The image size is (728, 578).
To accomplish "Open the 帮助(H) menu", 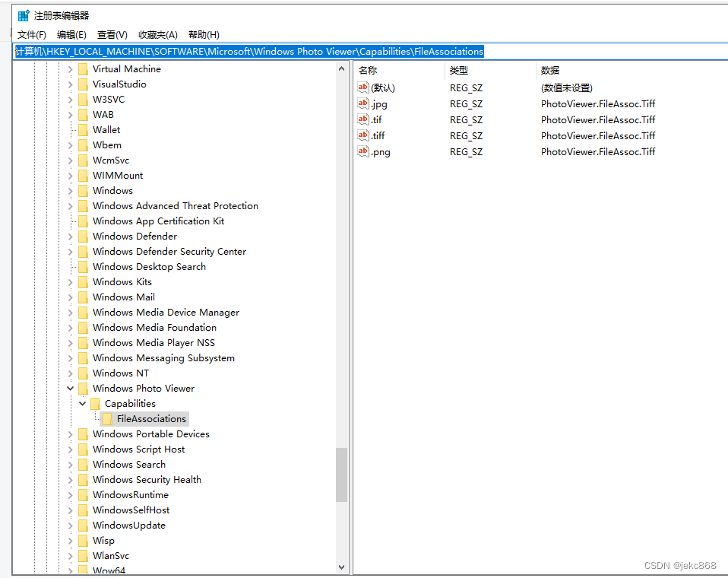I will click(204, 35).
